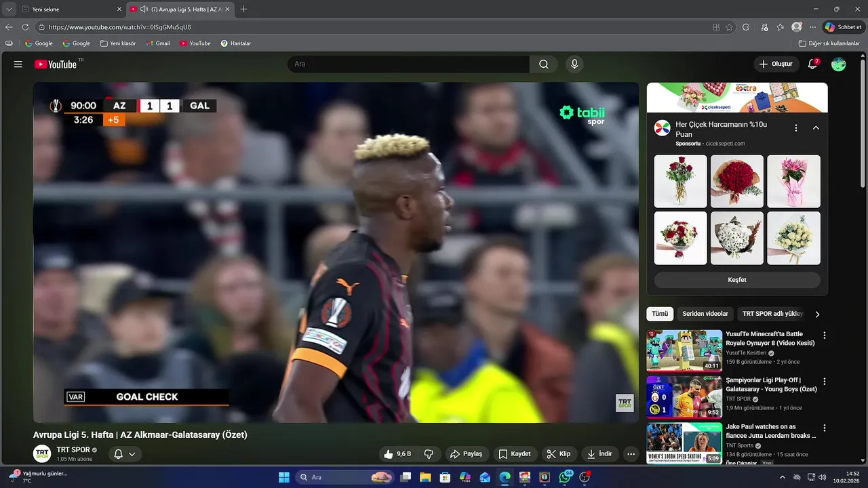The width and height of the screenshot is (868, 488).
Task: Show more filter chips with right arrow
Action: (x=817, y=314)
